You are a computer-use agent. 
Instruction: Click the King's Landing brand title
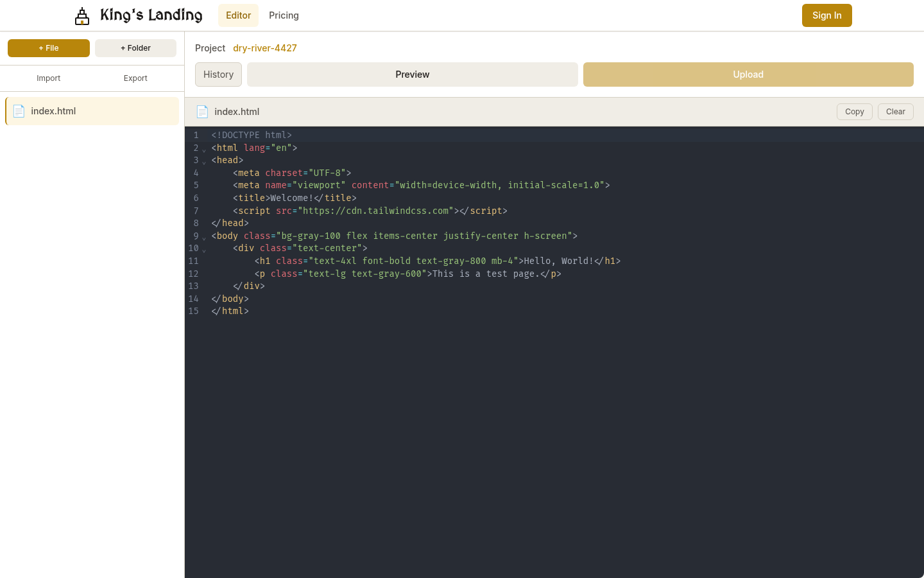coord(151,15)
